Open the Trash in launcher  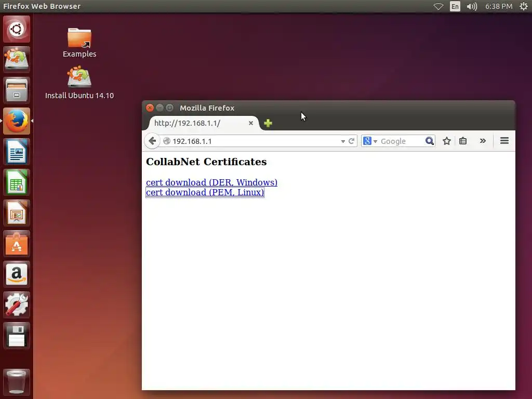pyautogui.click(x=17, y=382)
